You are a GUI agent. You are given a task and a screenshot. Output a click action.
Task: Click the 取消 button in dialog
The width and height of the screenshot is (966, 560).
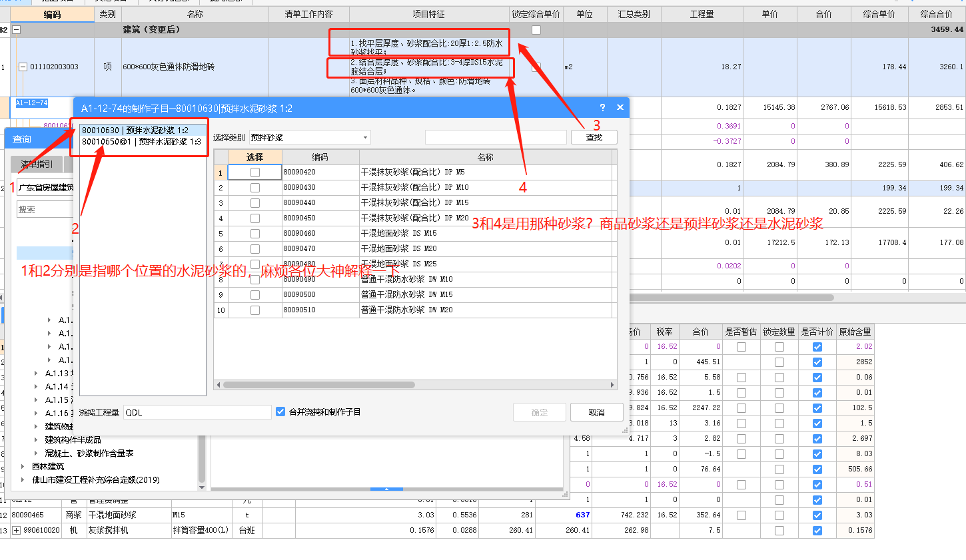(x=596, y=412)
